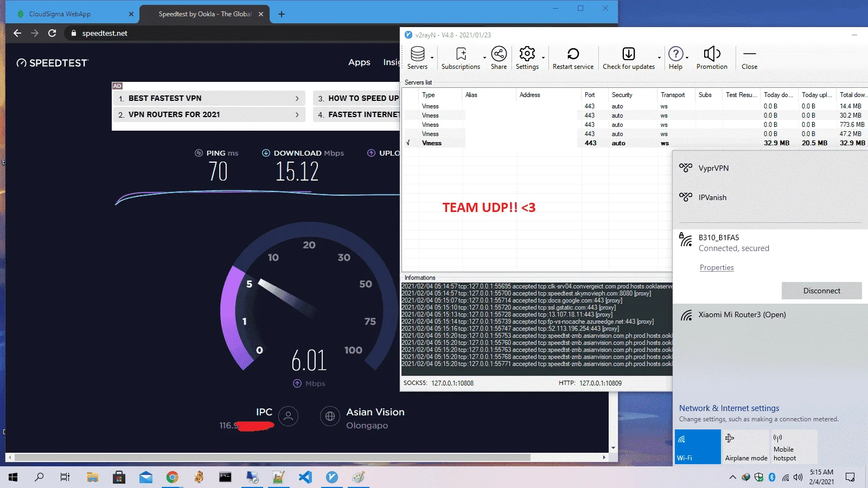Expand the Servers dropdown arrow
The height and width of the screenshot is (488, 868).
pyautogui.click(x=432, y=57)
